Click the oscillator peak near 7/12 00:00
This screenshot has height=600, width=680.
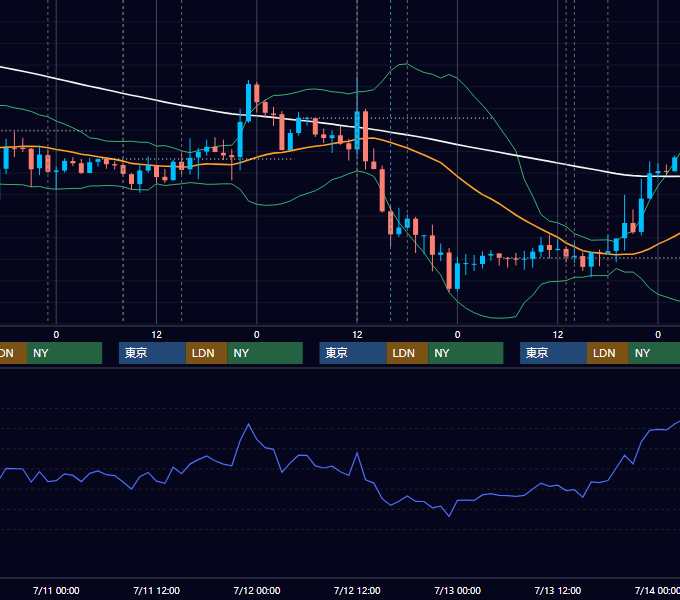pyautogui.click(x=248, y=424)
